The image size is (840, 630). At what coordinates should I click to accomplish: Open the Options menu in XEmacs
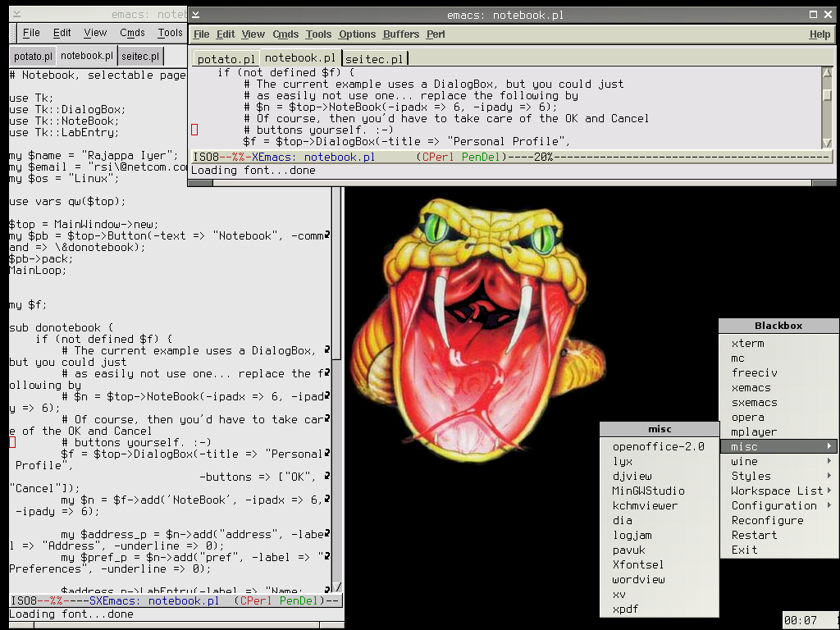tap(358, 34)
